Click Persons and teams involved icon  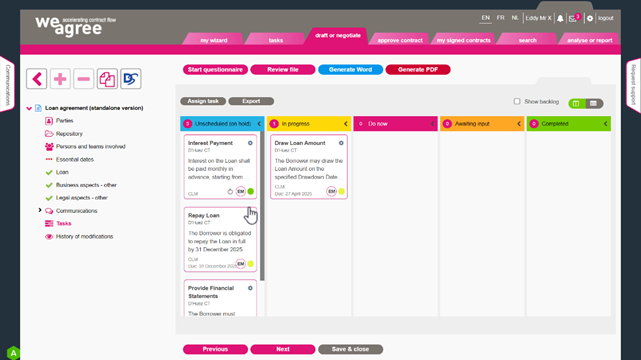(49, 146)
